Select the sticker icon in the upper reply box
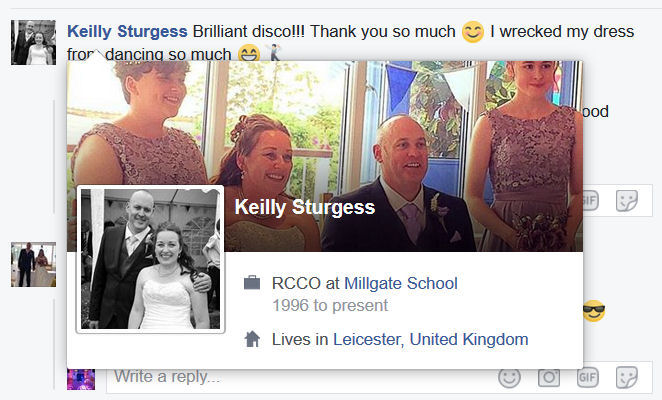The height and width of the screenshot is (400, 662). point(627,201)
